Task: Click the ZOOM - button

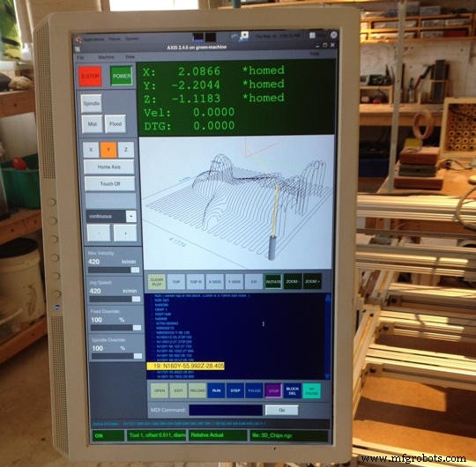Action: 293,281
